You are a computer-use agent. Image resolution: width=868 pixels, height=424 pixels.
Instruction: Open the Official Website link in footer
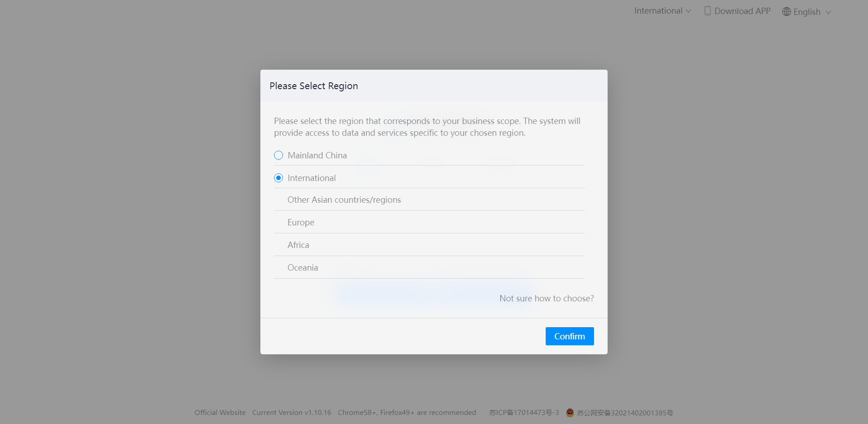(x=220, y=412)
